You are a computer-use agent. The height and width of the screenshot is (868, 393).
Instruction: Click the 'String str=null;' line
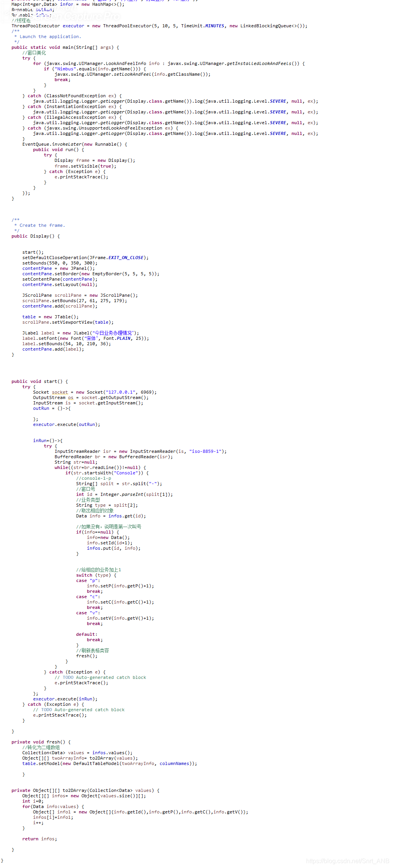coord(76,462)
